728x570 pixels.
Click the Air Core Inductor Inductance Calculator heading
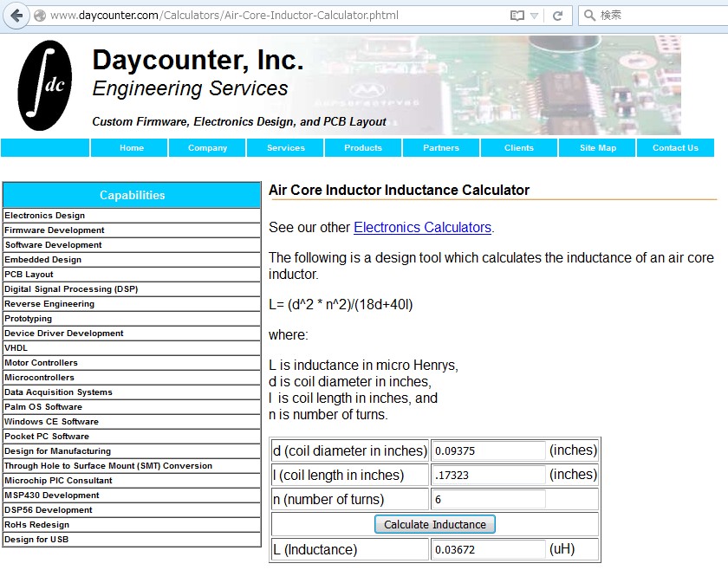(x=399, y=190)
